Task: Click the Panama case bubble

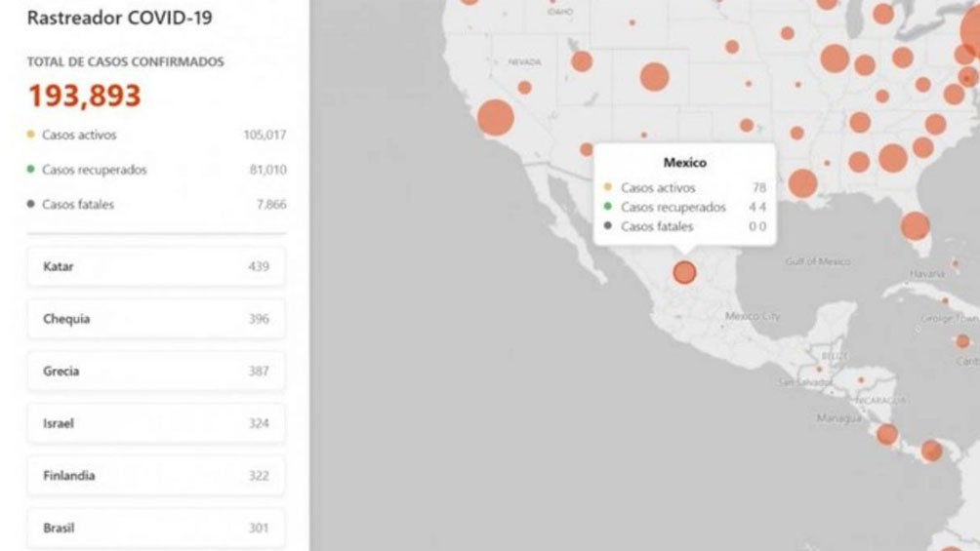Action: [x=931, y=451]
